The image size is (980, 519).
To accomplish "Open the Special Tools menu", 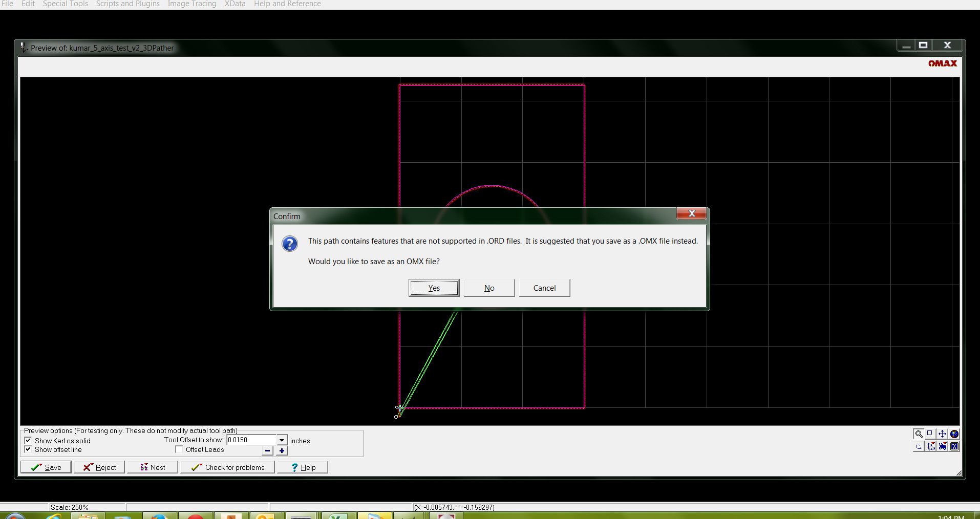I will point(65,4).
